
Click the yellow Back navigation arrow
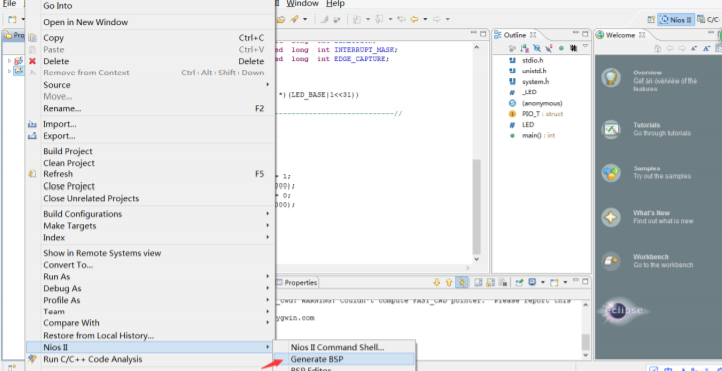click(414, 19)
